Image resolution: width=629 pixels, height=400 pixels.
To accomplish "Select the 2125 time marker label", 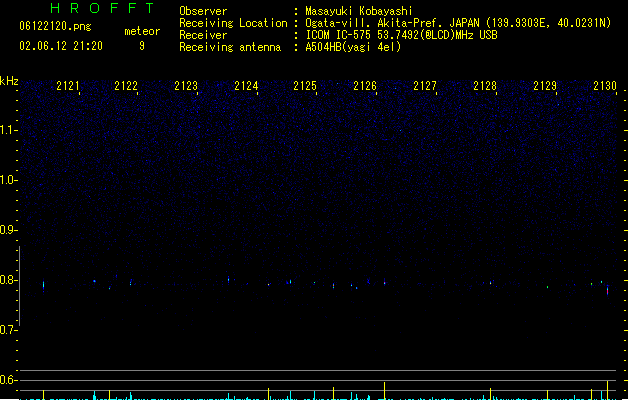I will (305, 86).
